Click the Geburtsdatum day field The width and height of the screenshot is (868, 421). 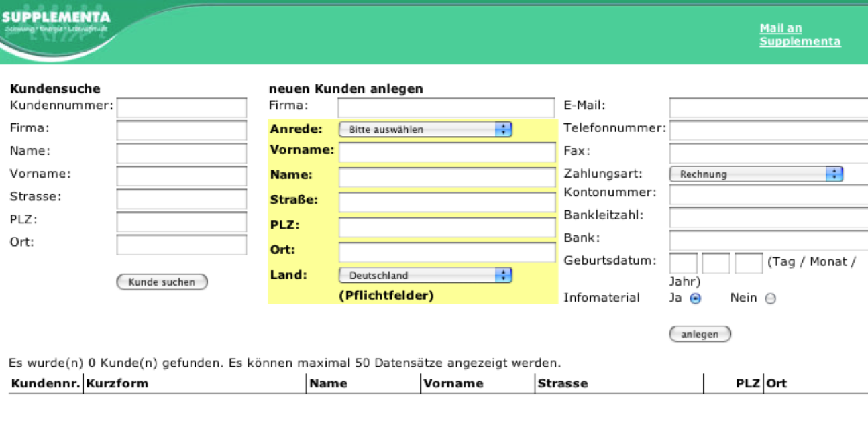click(683, 263)
